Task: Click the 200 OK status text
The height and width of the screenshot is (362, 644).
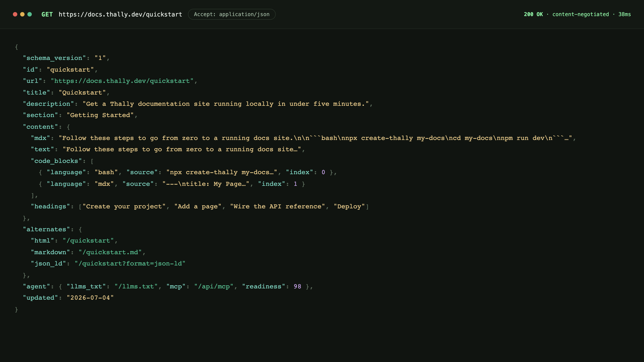Action: 533,14
